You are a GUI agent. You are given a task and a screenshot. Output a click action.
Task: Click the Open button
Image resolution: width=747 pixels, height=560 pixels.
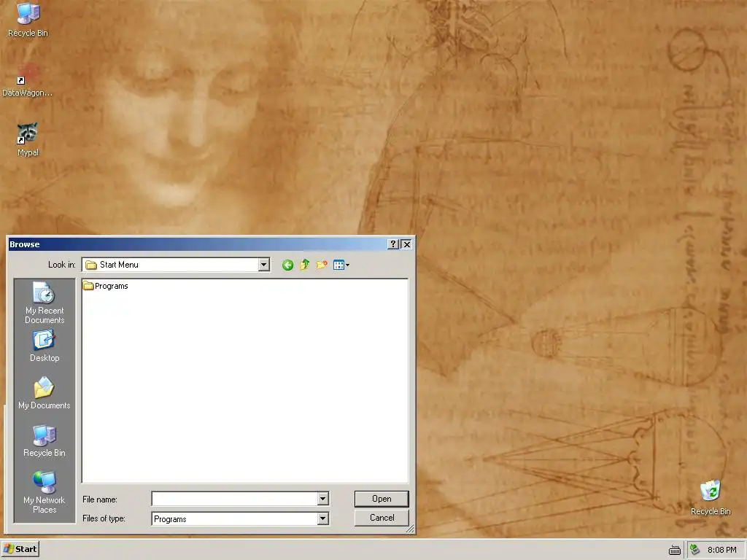coord(382,499)
